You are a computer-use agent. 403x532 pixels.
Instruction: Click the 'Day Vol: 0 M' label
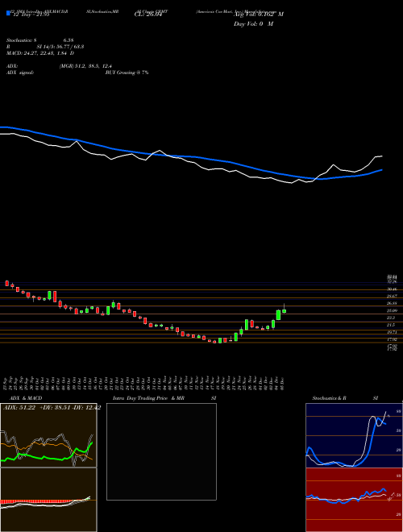coord(253,24)
